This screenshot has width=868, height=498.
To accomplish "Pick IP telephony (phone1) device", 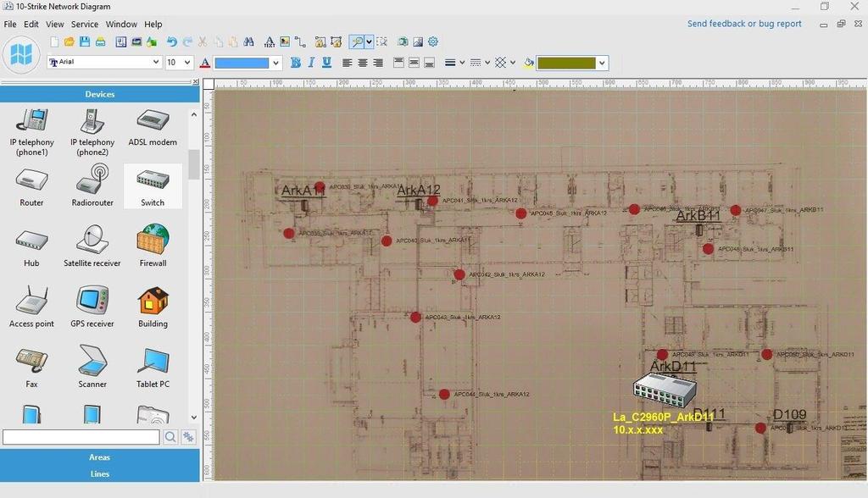I will pyautogui.click(x=31, y=131).
